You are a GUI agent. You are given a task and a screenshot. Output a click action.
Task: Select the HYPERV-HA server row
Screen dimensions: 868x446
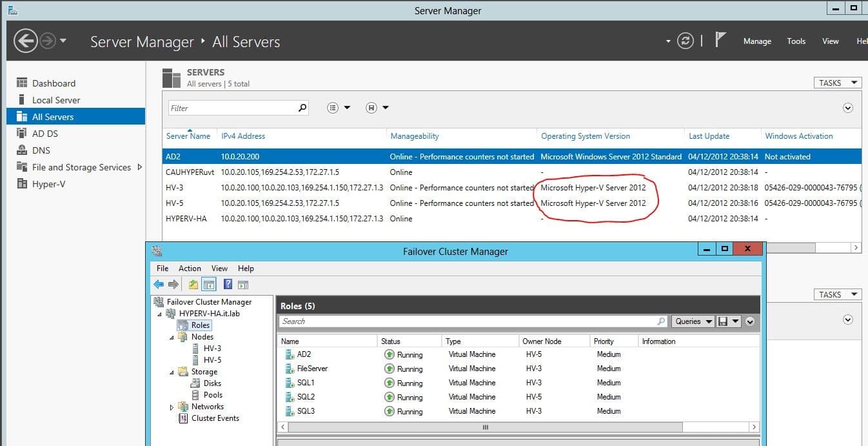tap(512, 219)
